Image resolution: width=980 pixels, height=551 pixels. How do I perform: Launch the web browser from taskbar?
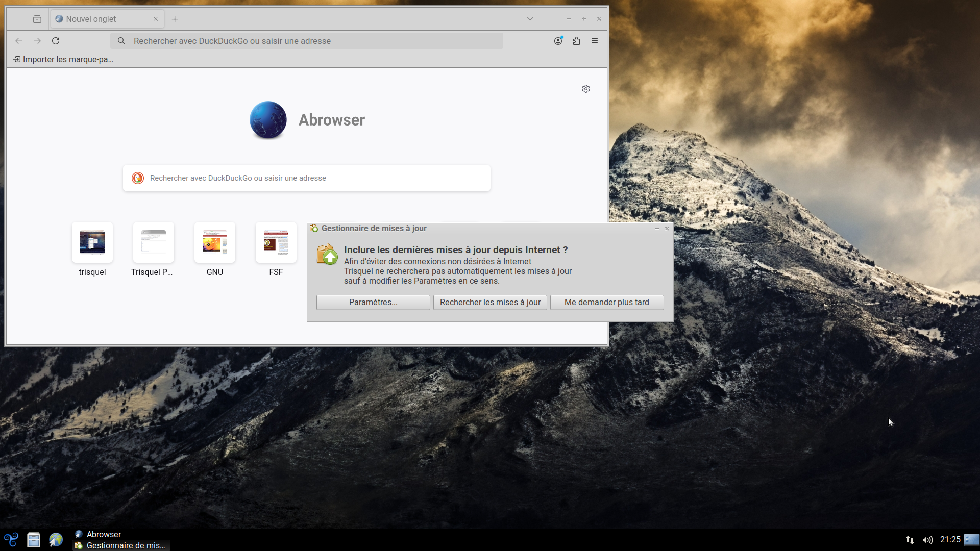coord(56,540)
